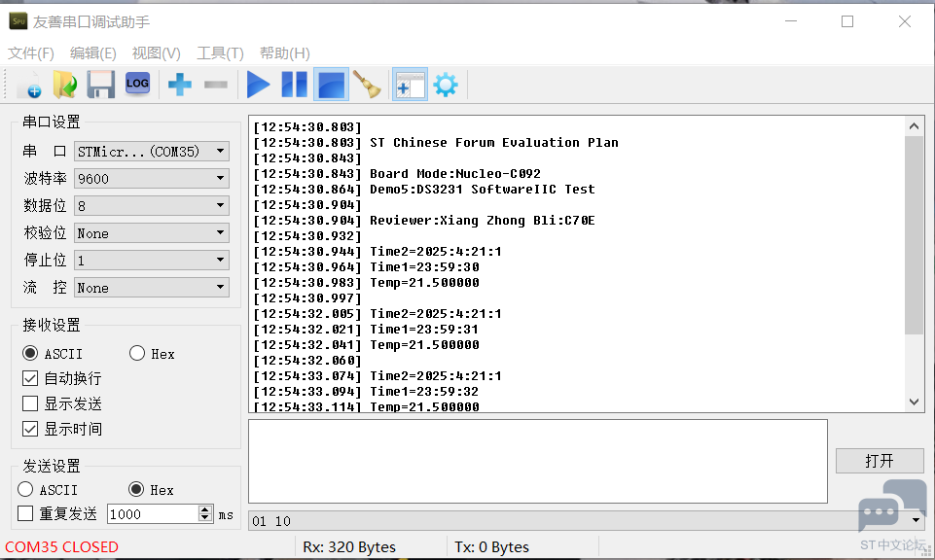Click the broom clear-log icon

pos(367,85)
